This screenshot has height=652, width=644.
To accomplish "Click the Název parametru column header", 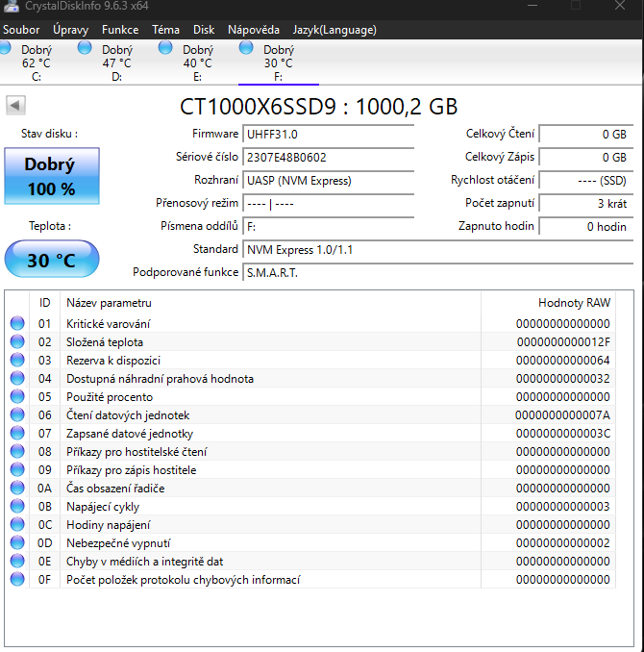I will [x=270, y=303].
